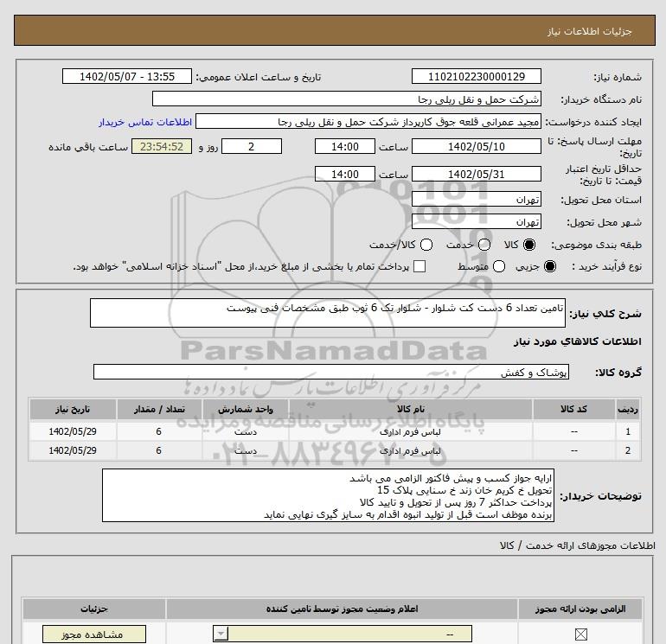Click price validity time field 14:00
666x644 pixels.
click(345, 174)
